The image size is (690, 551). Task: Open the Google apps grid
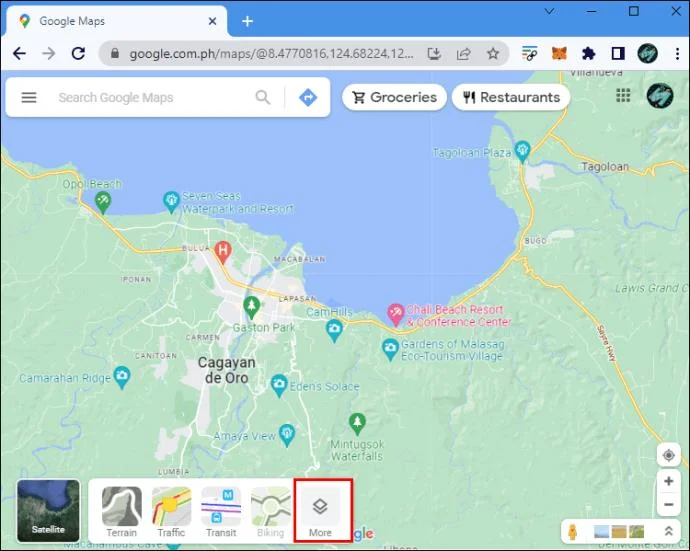(x=623, y=96)
